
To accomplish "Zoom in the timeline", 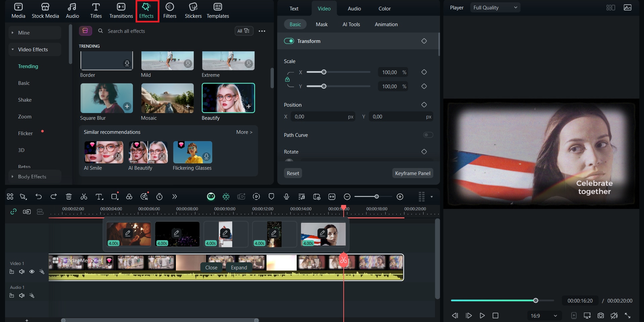I will point(400,197).
